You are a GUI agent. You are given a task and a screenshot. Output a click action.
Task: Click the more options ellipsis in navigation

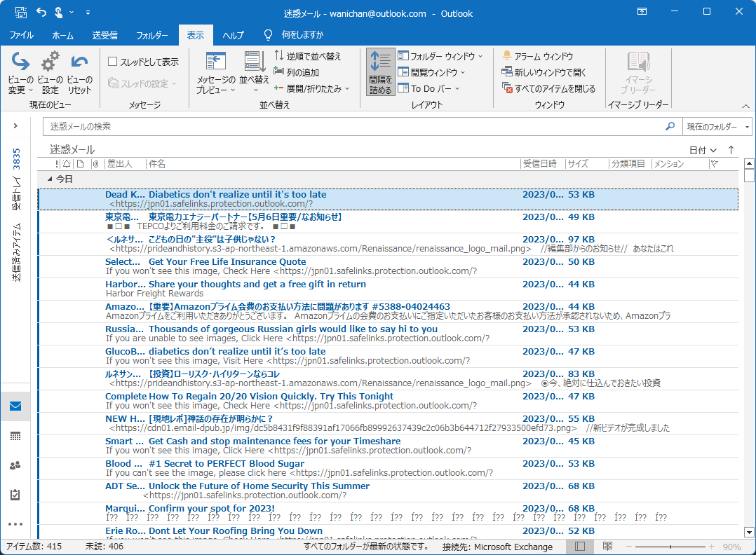pyautogui.click(x=15, y=524)
